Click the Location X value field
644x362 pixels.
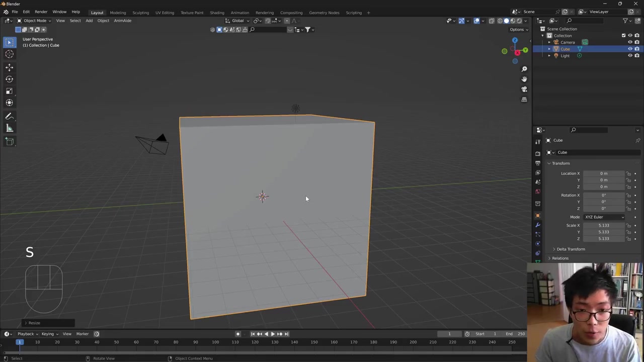click(x=603, y=173)
